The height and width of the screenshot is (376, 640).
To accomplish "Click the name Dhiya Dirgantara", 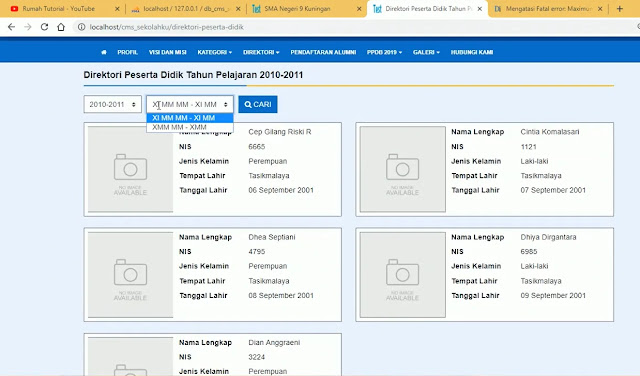I will coord(548,237).
